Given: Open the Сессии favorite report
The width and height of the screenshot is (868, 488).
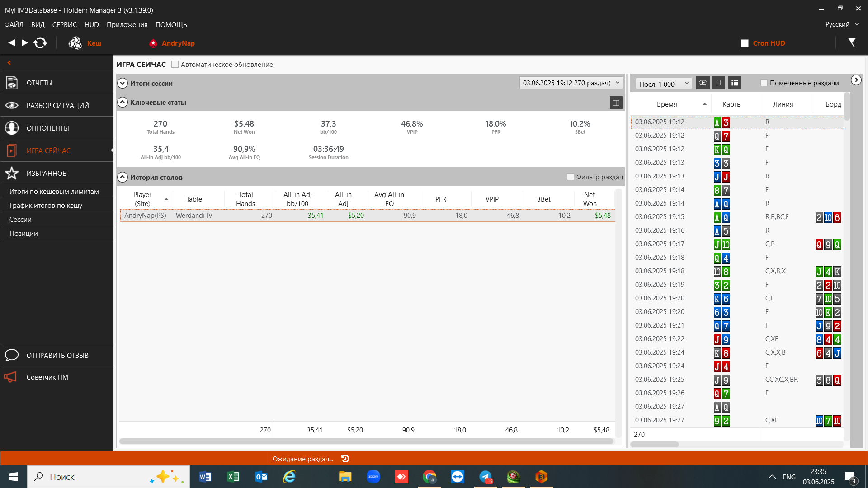Looking at the screenshot, I should [20, 219].
